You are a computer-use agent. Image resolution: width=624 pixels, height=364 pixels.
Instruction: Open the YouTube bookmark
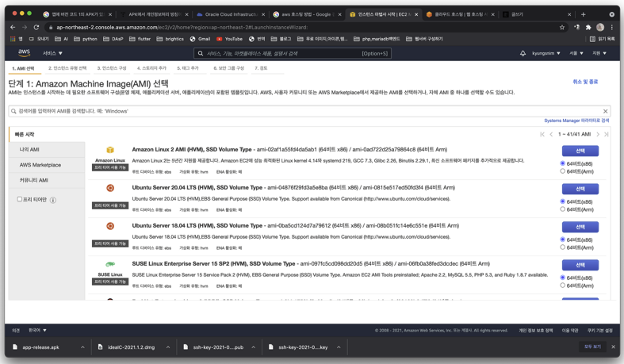click(x=230, y=39)
